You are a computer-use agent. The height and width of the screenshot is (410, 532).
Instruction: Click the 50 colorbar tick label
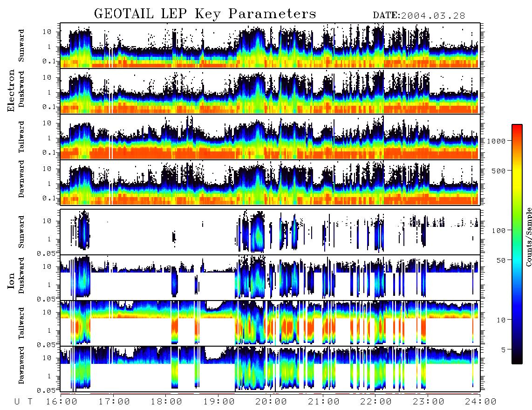[x=501, y=260]
